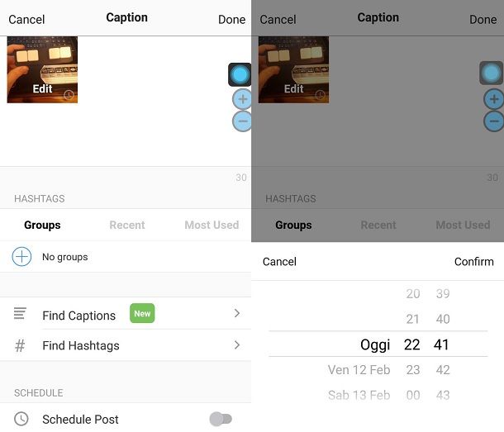
Task: Tap the hashtag icon beside Find Hashtags
Action: point(20,346)
